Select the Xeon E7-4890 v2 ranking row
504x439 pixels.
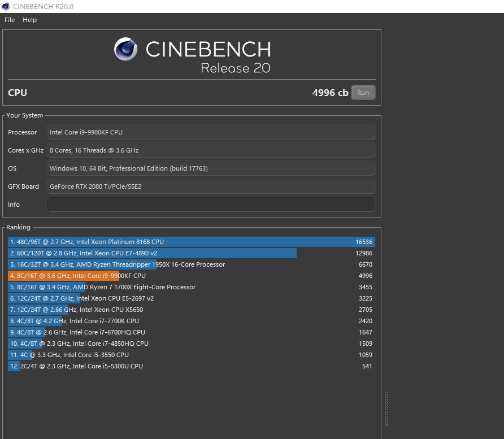tap(191, 253)
